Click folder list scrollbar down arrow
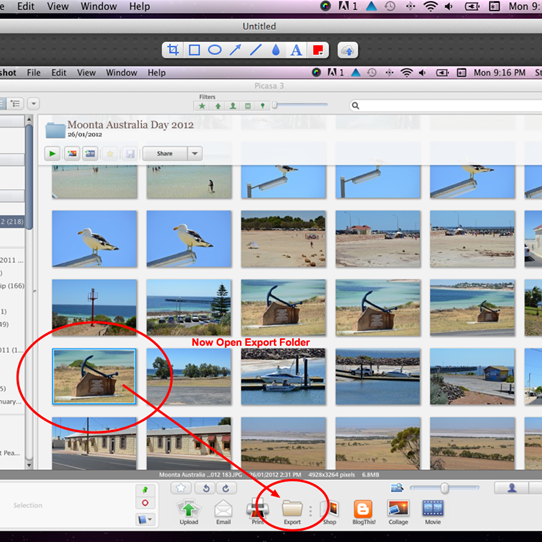This screenshot has width=542, height=542. (29, 465)
